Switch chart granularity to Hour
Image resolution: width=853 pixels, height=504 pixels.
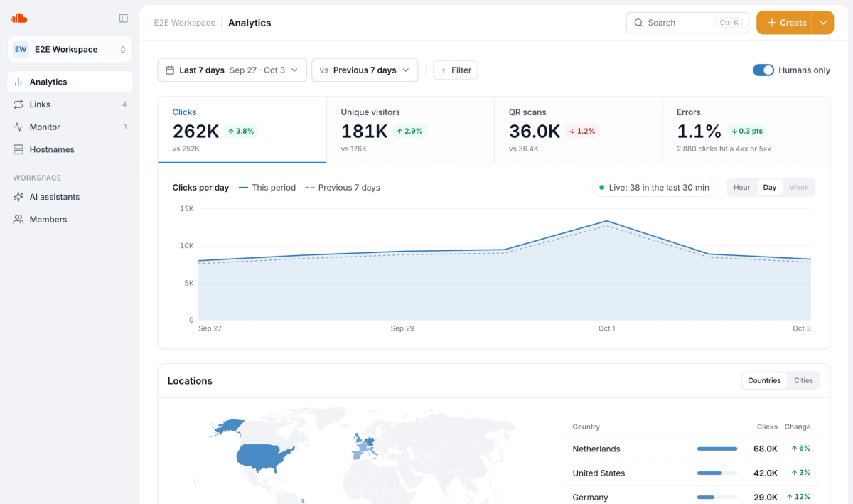pos(742,188)
